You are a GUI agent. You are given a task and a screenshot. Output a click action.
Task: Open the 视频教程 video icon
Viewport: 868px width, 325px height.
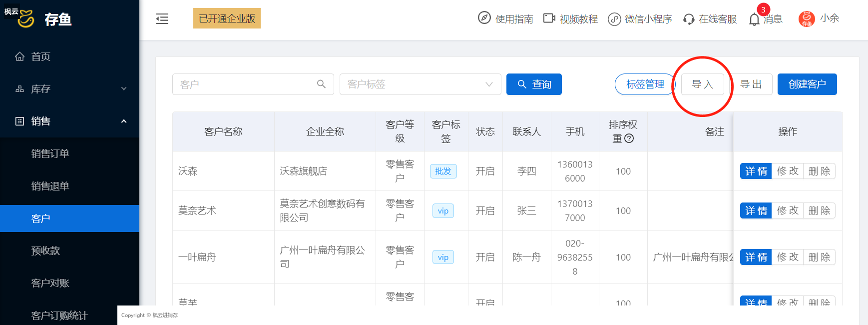click(x=549, y=18)
